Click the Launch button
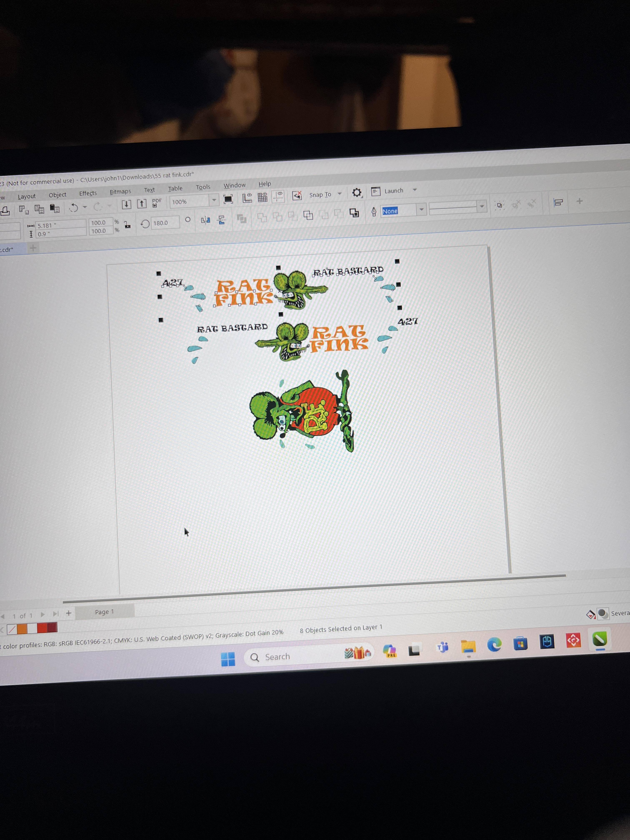This screenshot has height=840, width=630. (393, 191)
